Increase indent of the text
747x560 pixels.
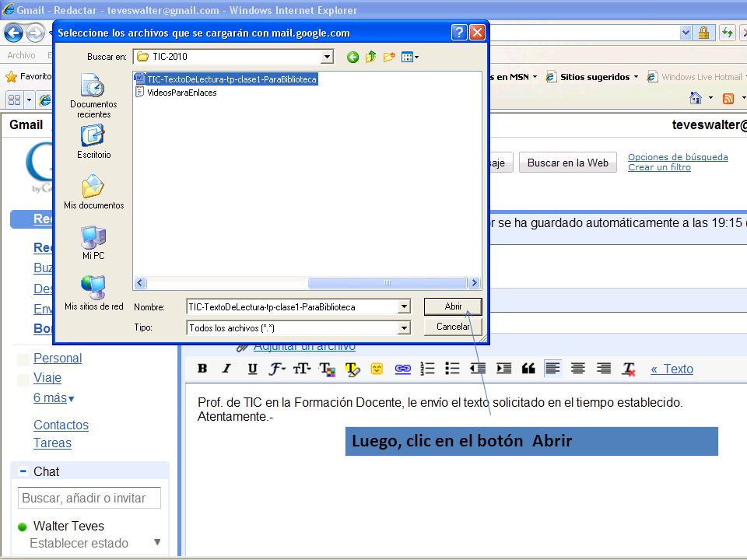coord(503,369)
